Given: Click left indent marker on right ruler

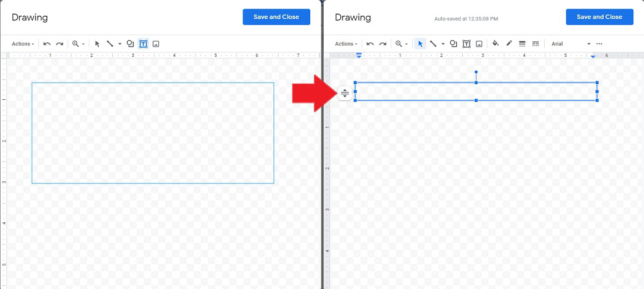Looking at the screenshot, I should [x=359, y=55].
